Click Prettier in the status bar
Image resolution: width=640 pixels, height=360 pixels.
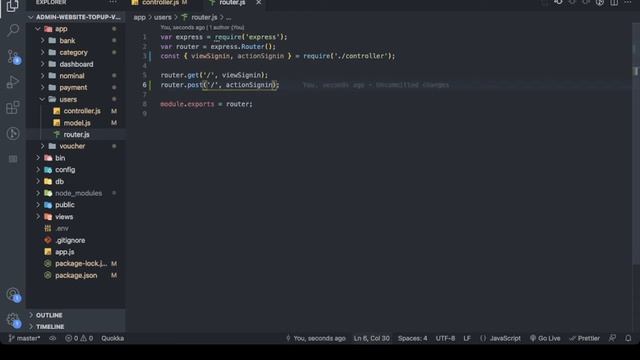click(584, 338)
